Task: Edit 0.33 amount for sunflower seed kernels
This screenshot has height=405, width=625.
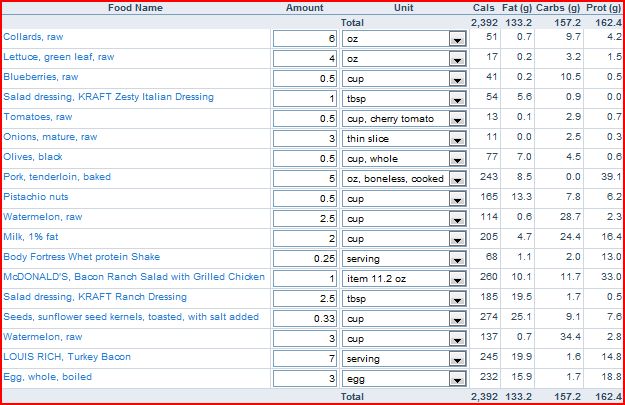Action: [305, 318]
